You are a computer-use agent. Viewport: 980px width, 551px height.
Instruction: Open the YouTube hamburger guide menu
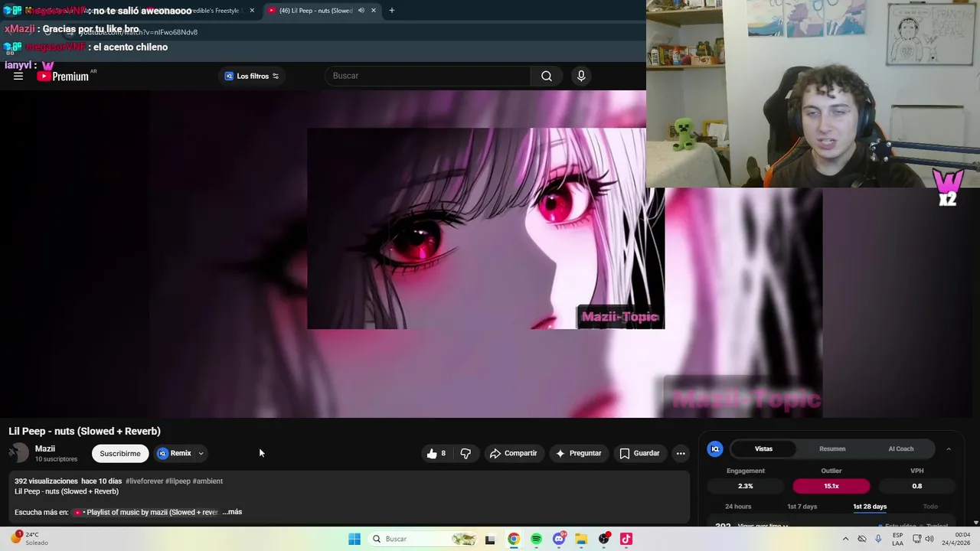click(18, 76)
